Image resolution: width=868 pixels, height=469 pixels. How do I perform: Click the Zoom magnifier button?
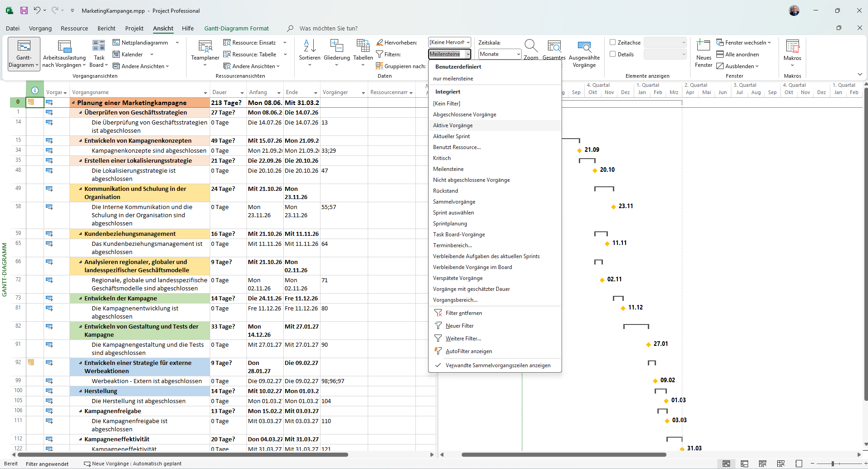(x=531, y=49)
